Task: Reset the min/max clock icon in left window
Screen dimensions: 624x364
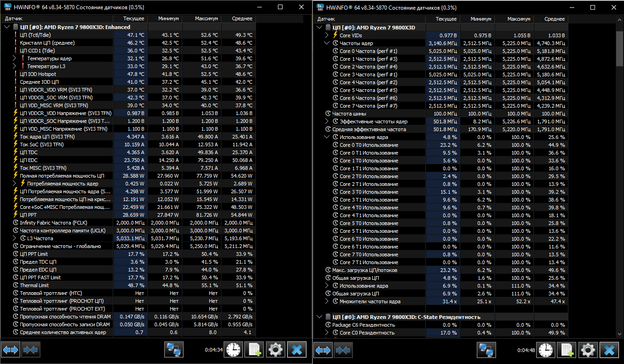Action: [233, 350]
